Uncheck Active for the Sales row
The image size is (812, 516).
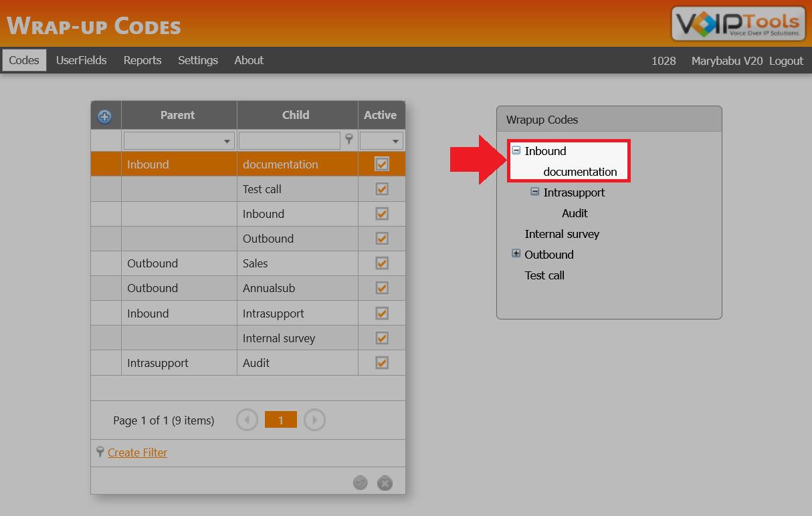(x=381, y=263)
